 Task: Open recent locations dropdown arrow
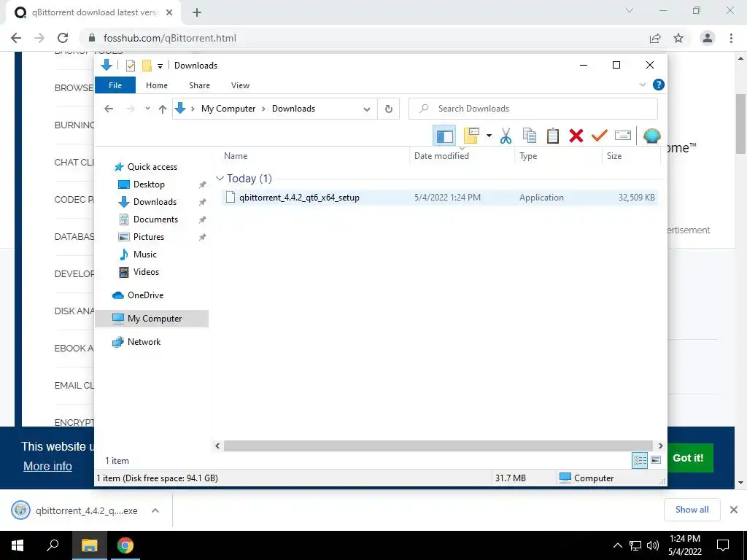[x=147, y=109]
